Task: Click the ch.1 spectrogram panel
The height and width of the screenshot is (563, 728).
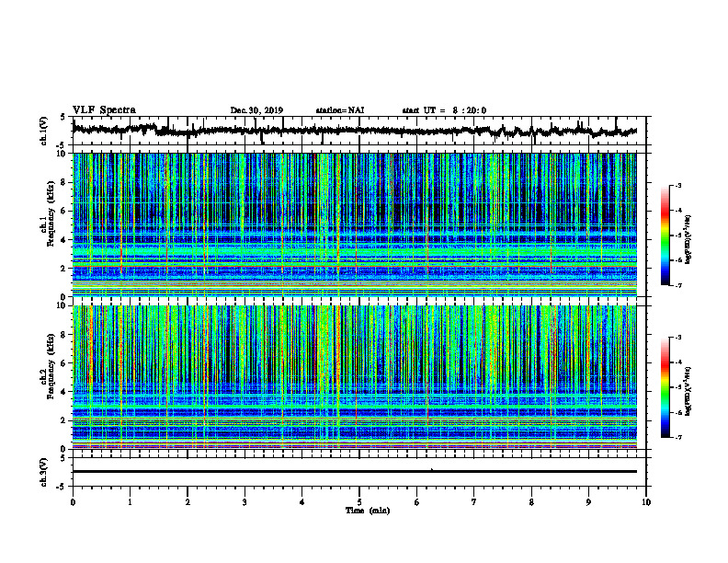Action: (x=354, y=224)
